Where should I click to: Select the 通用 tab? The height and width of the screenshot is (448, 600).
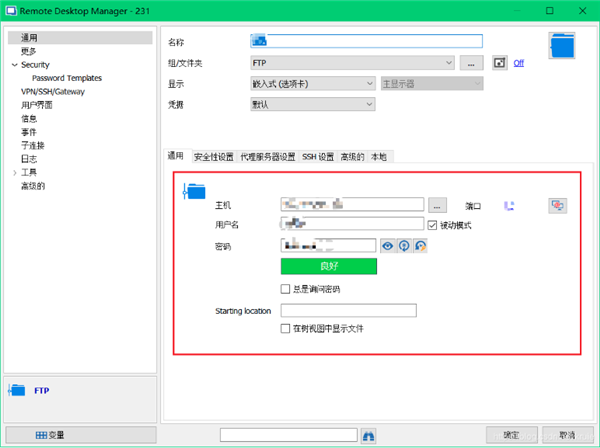[x=176, y=156]
